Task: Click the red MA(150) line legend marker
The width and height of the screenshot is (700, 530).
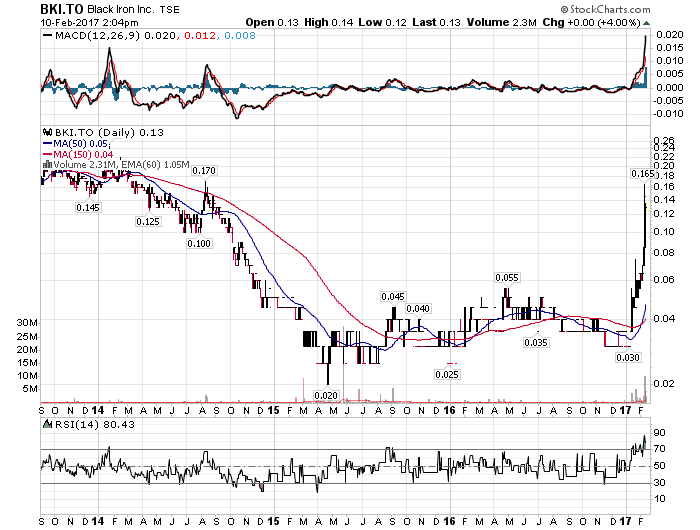Action: click(47, 154)
